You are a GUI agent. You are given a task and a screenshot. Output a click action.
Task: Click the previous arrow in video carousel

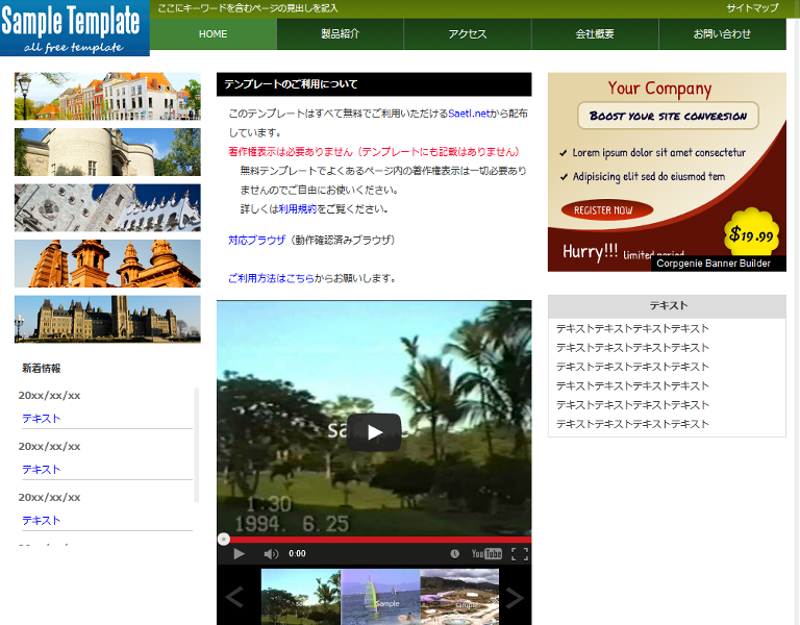point(235,598)
